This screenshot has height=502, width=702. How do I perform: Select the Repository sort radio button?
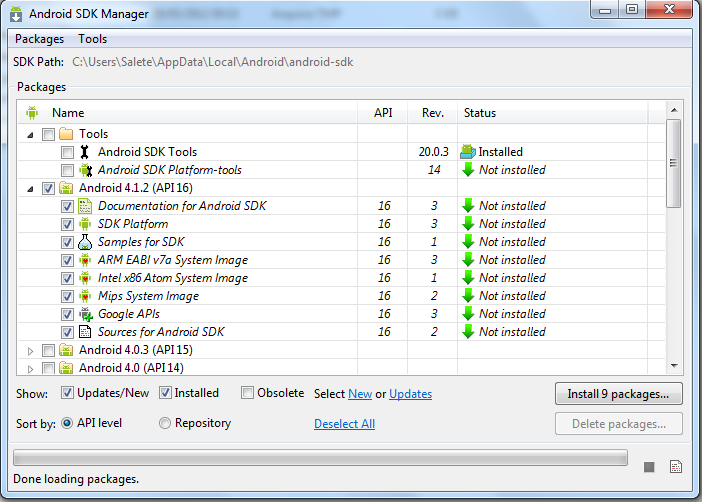pyautogui.click(x=165, y=423)
